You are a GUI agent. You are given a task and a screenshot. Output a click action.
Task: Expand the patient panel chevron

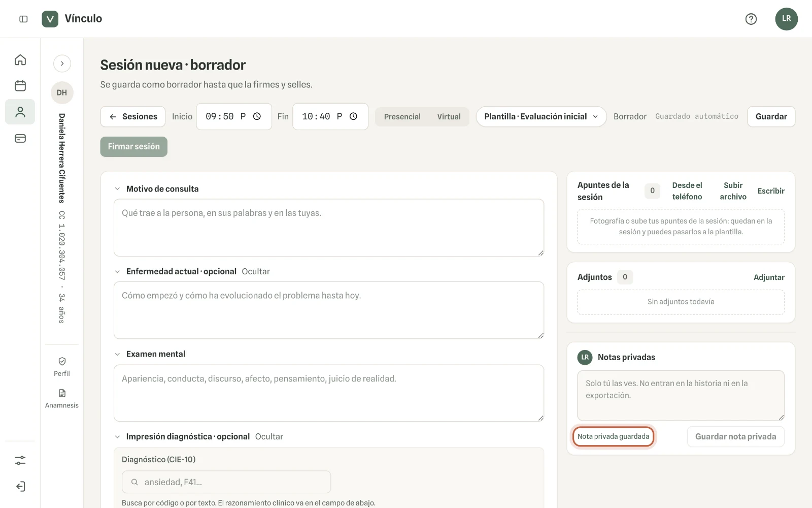62,63
